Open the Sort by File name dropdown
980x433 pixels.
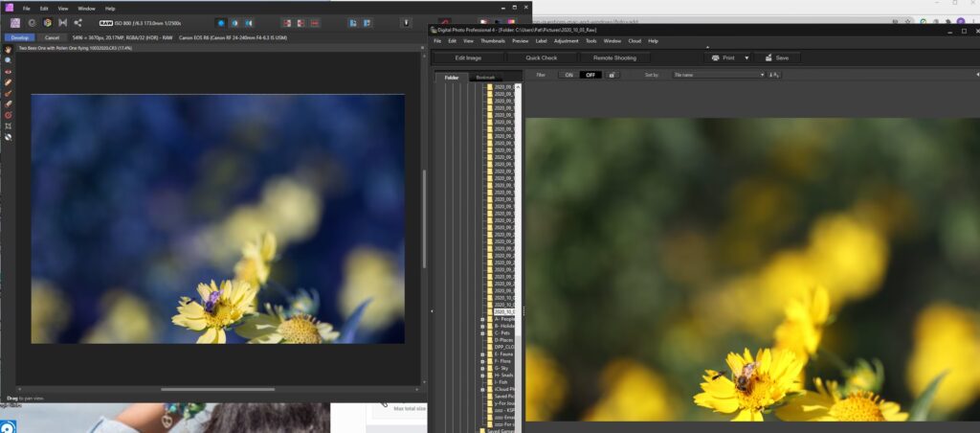(719, 75)
